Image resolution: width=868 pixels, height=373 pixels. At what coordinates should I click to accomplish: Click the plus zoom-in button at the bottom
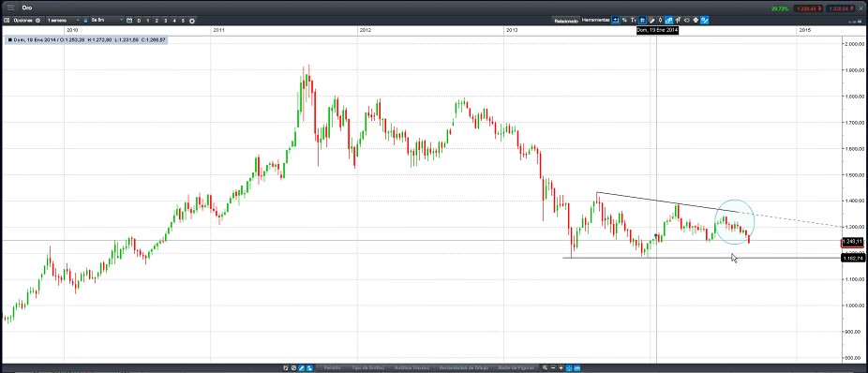click(x=561, y=367)
